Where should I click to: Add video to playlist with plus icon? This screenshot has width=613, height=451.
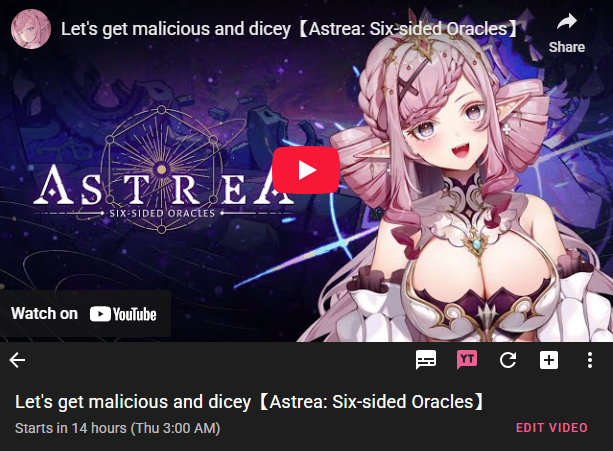pyautogui.click(x=549, y=360)
